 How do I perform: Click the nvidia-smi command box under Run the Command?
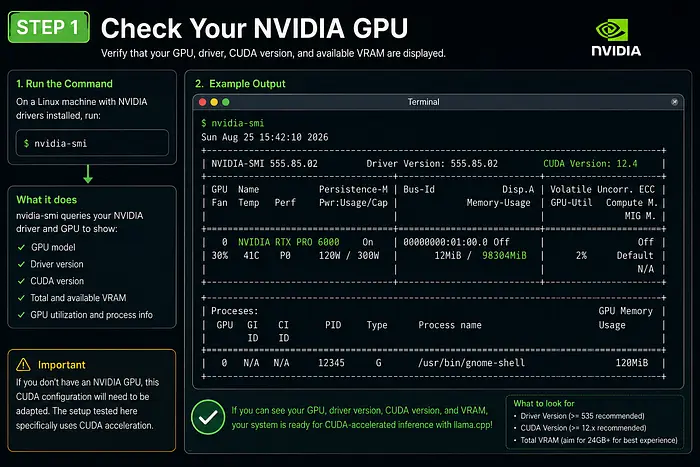point(92,143)
